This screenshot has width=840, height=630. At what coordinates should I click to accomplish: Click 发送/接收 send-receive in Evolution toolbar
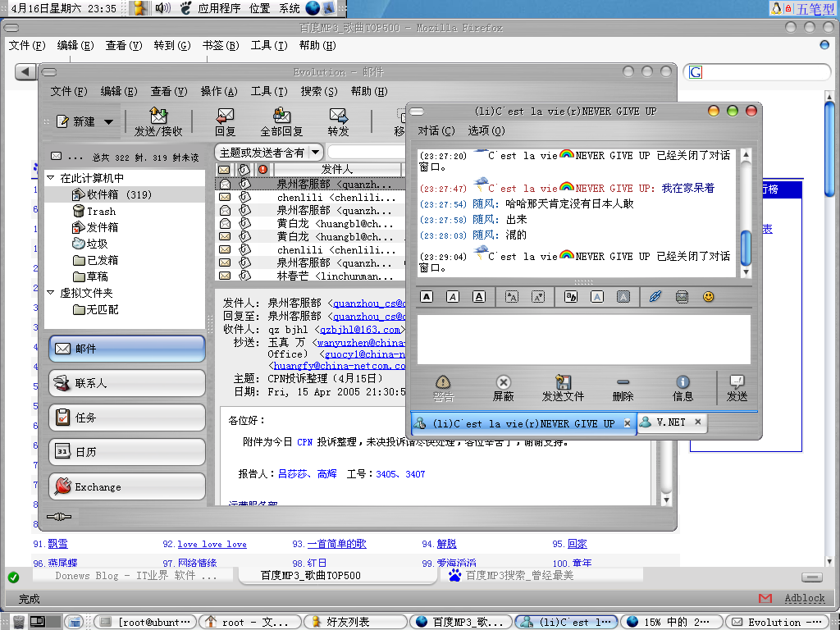coord(158,122)
